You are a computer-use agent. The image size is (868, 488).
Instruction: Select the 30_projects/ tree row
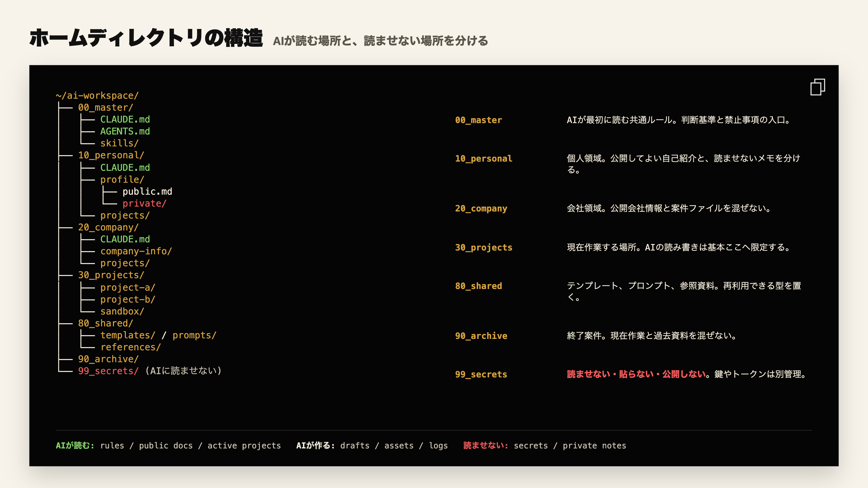(111, 275)
